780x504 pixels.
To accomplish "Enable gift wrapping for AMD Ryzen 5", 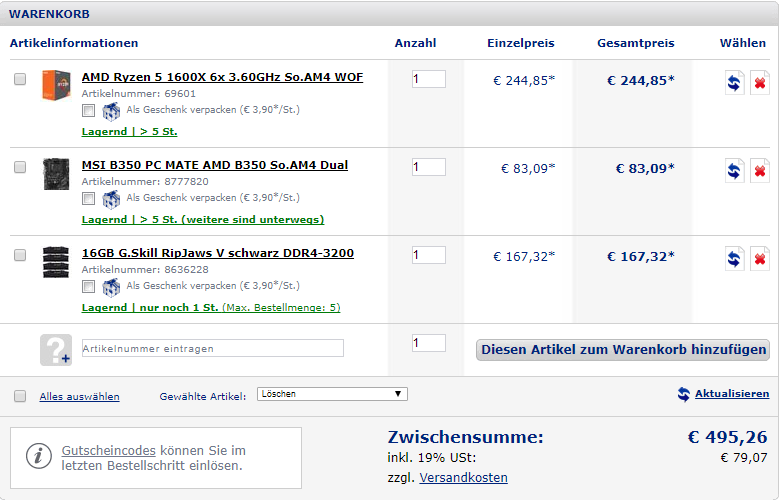I will [89, 110].
